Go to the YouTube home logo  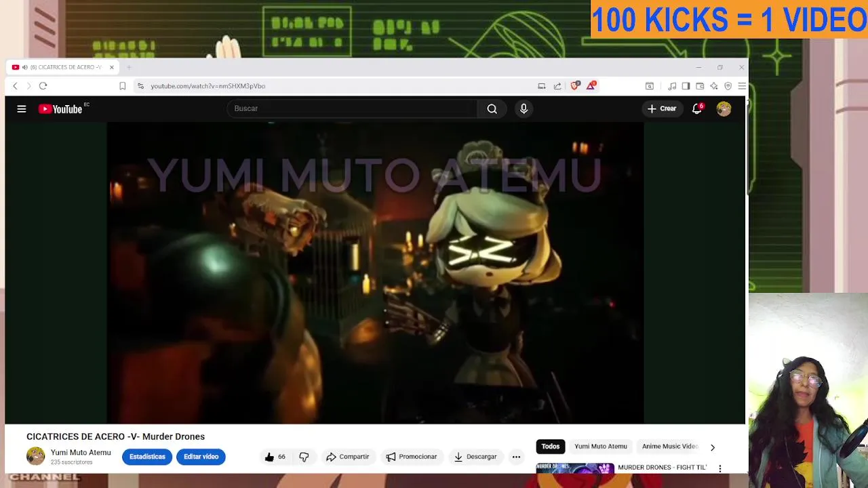coord(61,108)
